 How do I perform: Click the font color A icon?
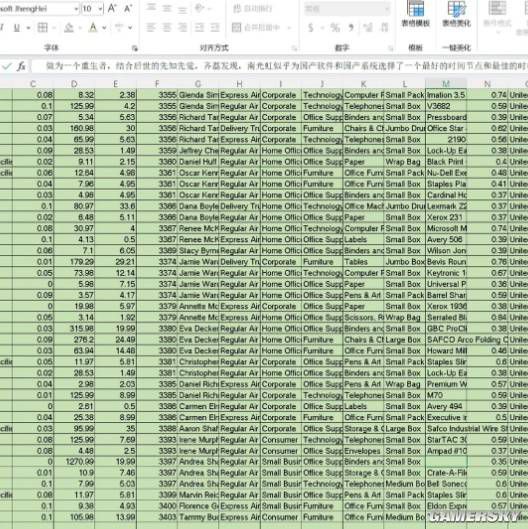pos(93,27)
